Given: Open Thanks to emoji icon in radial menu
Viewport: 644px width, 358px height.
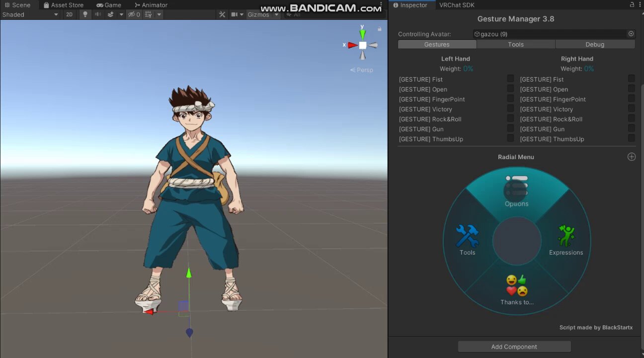Looking at the screenshot, I should pyautogui.click(x=517, y=285).
